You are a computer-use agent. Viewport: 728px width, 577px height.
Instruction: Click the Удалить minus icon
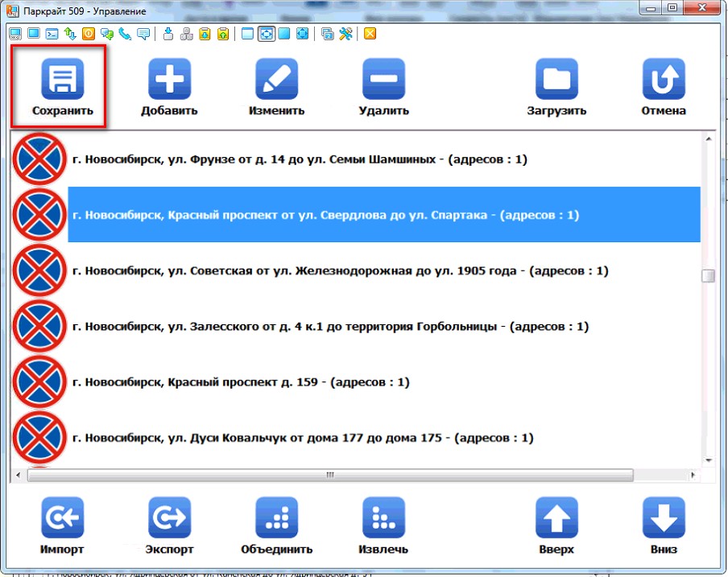click(x=383, y=79)
